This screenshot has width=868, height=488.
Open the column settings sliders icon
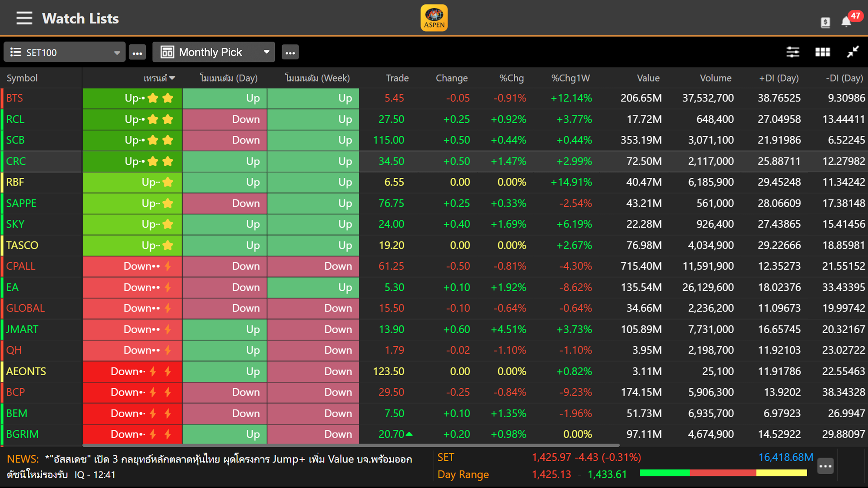792,52
